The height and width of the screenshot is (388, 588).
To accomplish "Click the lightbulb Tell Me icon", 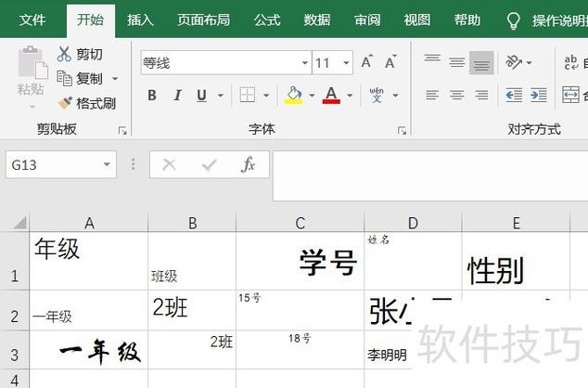I will [514, 20].
